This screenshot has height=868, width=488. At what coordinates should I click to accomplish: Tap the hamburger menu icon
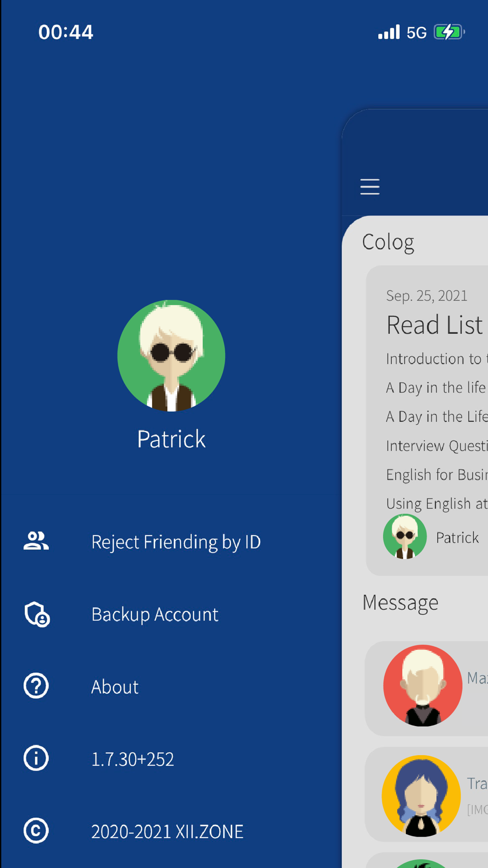point(369,186)
